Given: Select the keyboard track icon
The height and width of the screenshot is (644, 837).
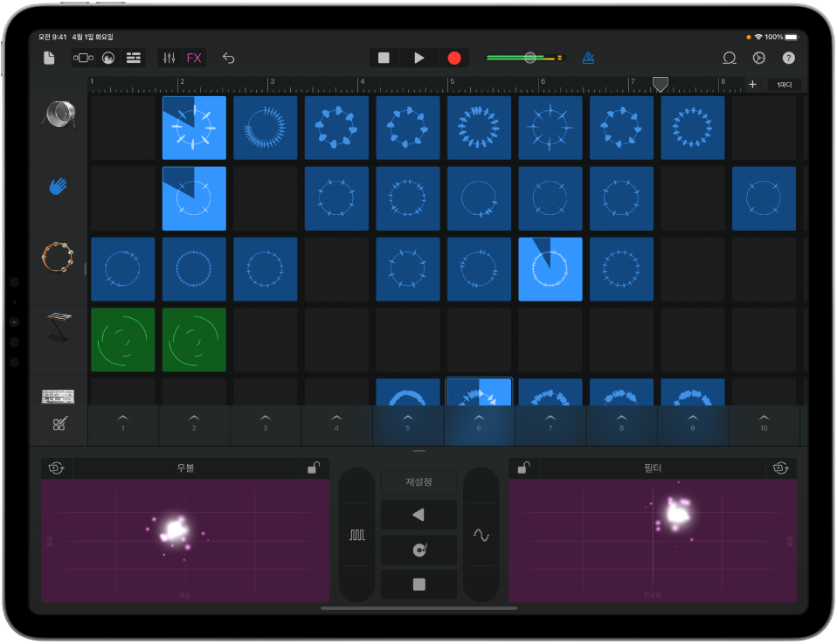Looking at the screenshot, I should 59,327.
